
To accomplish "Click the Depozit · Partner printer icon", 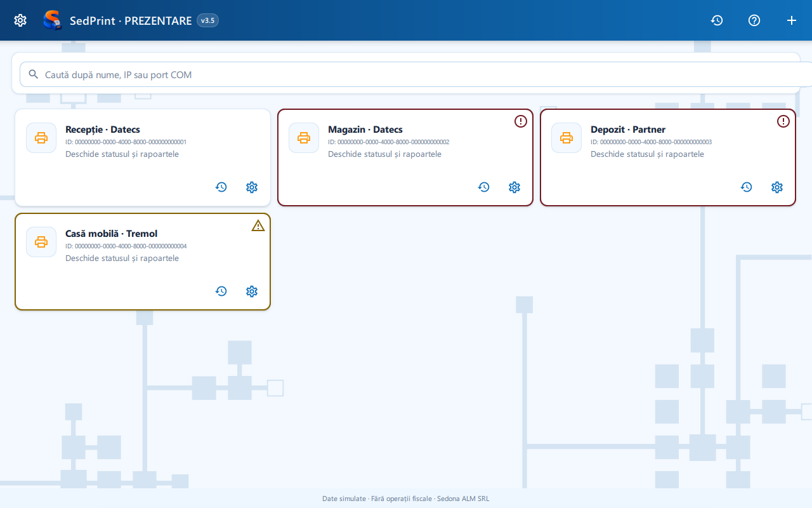I will click(566, 138).
